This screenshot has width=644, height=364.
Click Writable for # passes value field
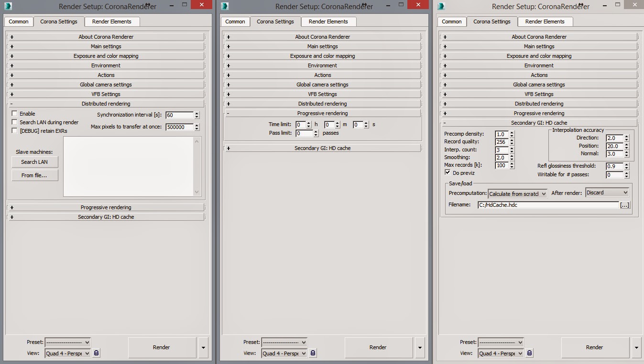coord(615,175)
